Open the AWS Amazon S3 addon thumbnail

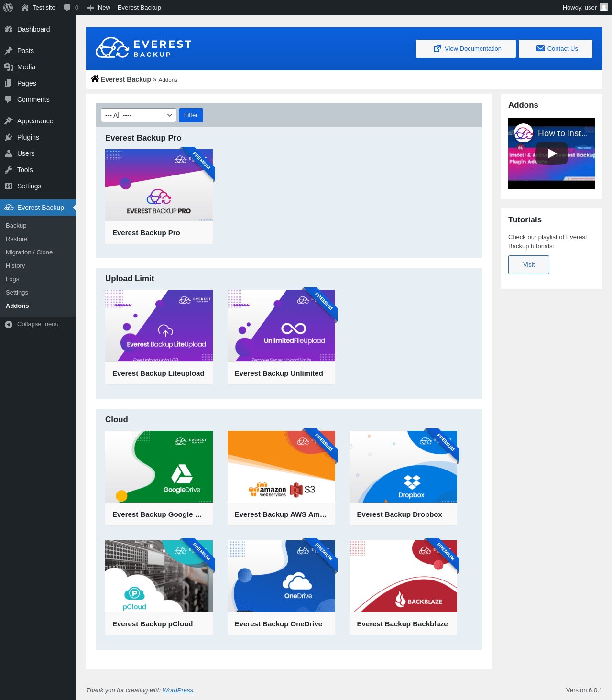click(281, 467)
